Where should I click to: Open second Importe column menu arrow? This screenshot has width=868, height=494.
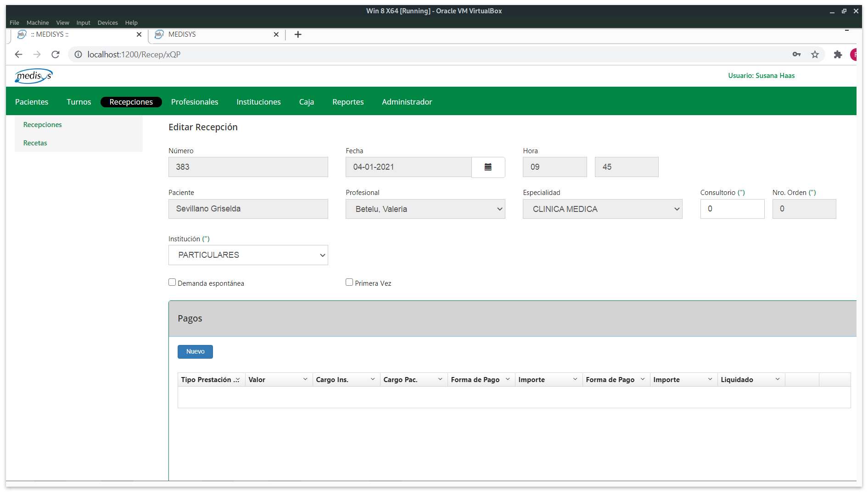[710, 380]
